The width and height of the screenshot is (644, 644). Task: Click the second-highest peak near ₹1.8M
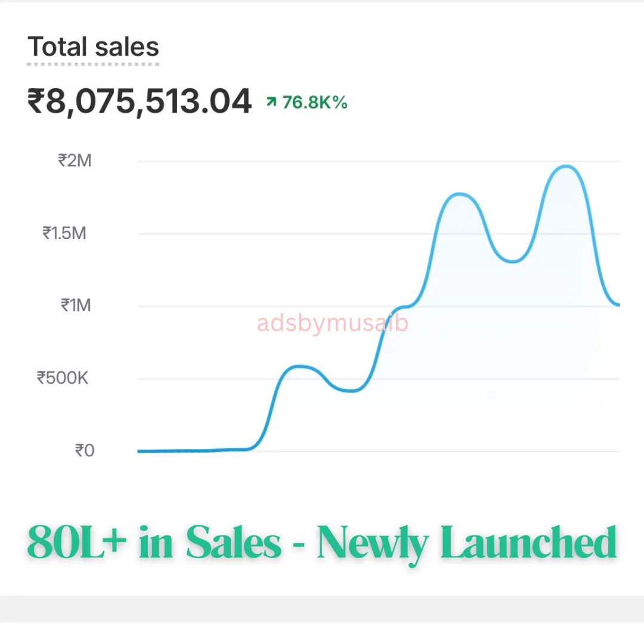pos(459,194)
